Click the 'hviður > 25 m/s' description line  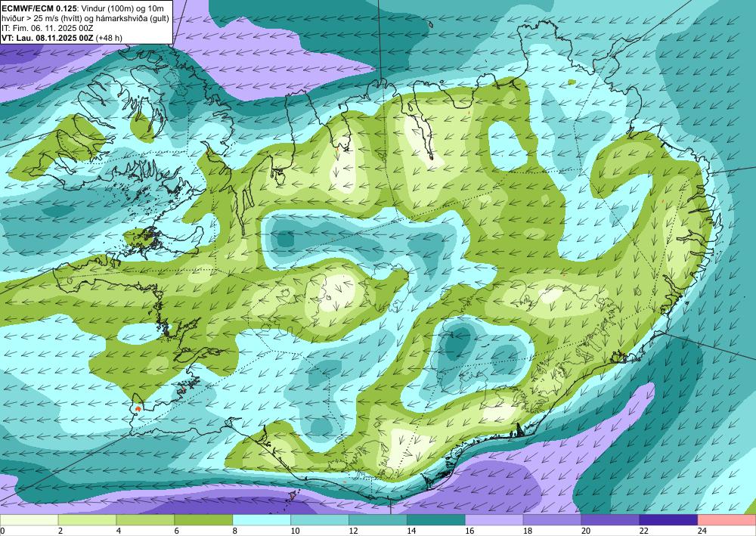(85, 18)
